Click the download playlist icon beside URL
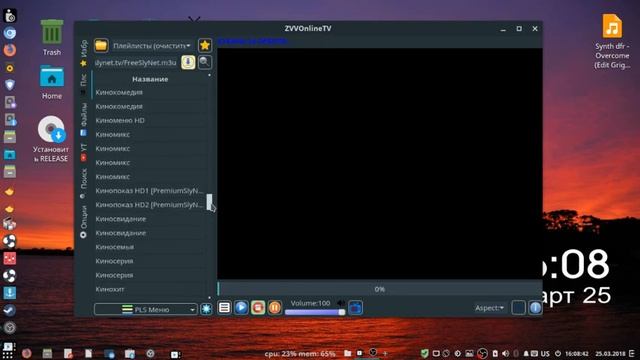Screen dimensions: 640x360 (188, 62)
